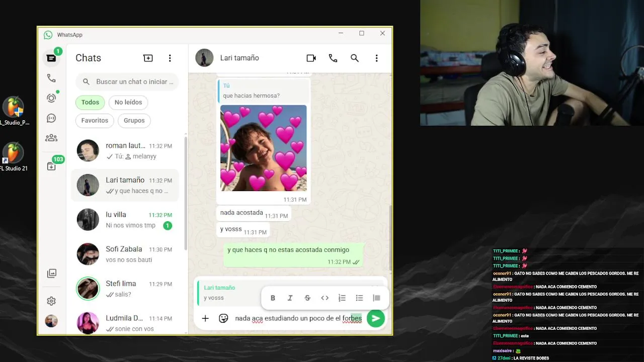Send the typed message
This screenshot has width=644, height=362.
376,318
